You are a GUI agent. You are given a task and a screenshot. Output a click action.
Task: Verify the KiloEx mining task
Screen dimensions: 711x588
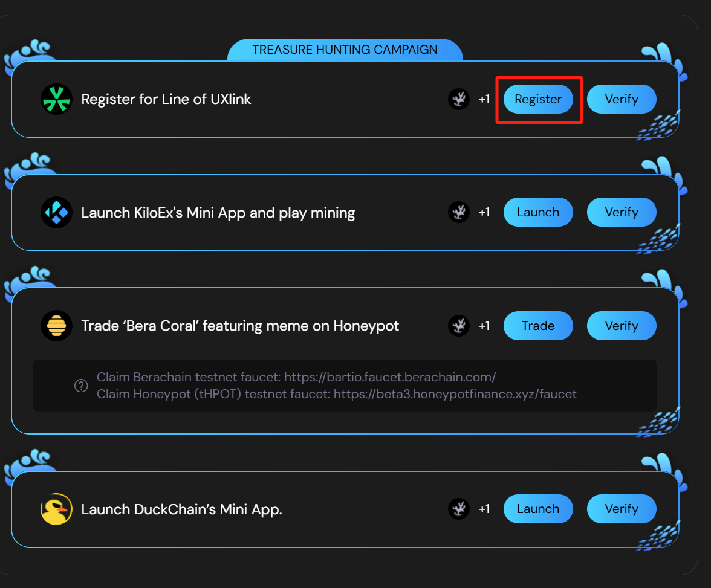622,213
